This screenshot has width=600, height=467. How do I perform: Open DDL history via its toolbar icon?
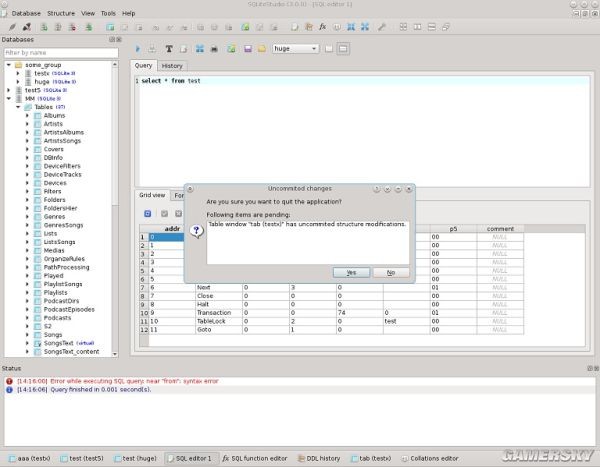(x=308, y=27)
